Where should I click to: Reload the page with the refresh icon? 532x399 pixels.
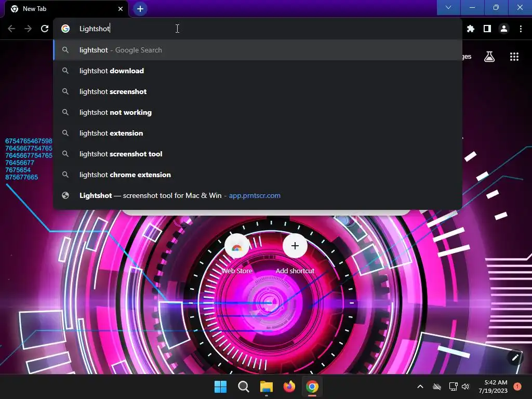tap(45, 29)
